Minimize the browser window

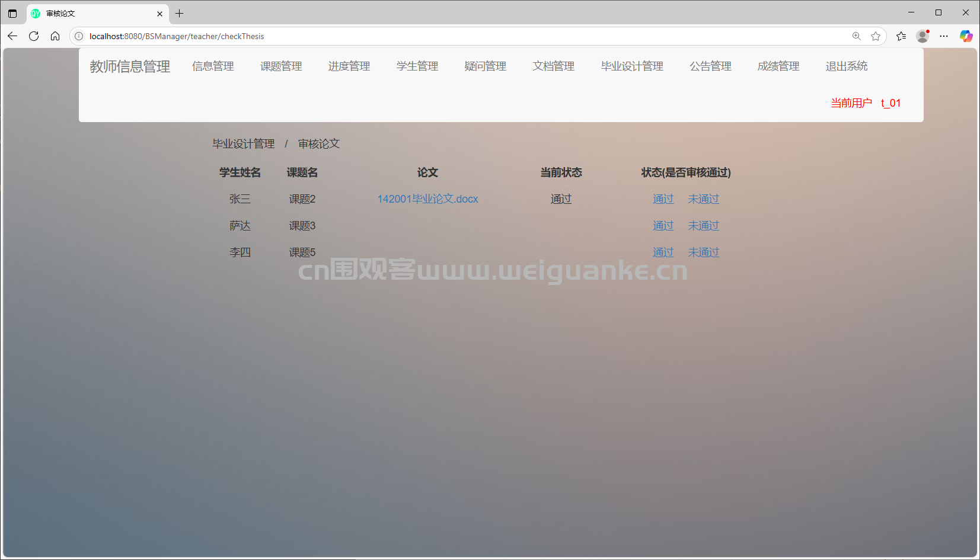911,12
